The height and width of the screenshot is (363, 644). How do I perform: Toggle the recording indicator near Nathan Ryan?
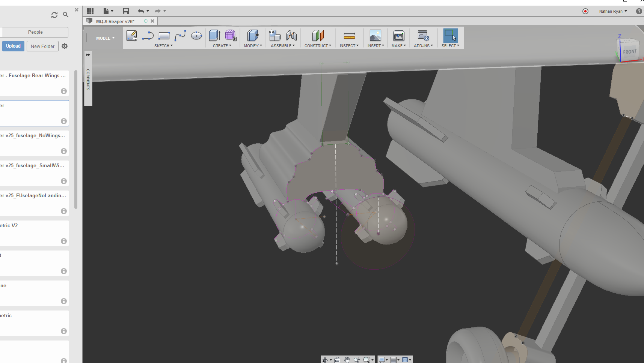coord(585,11)
